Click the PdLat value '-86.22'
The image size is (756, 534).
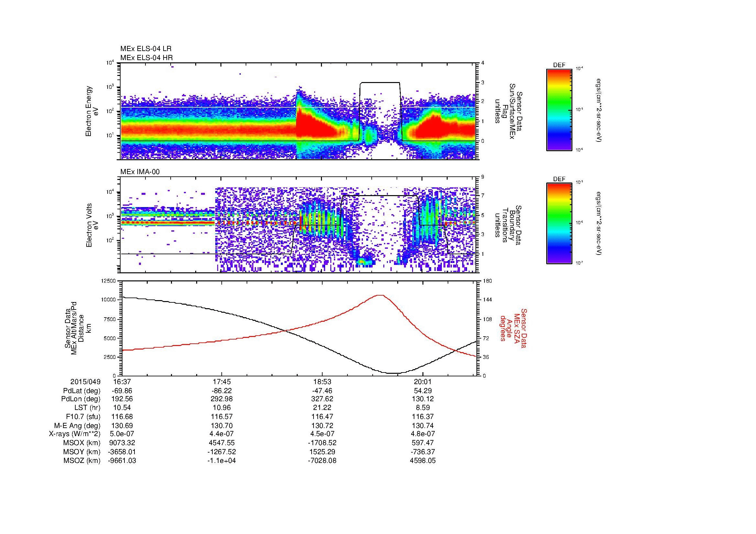click(222, 391)
